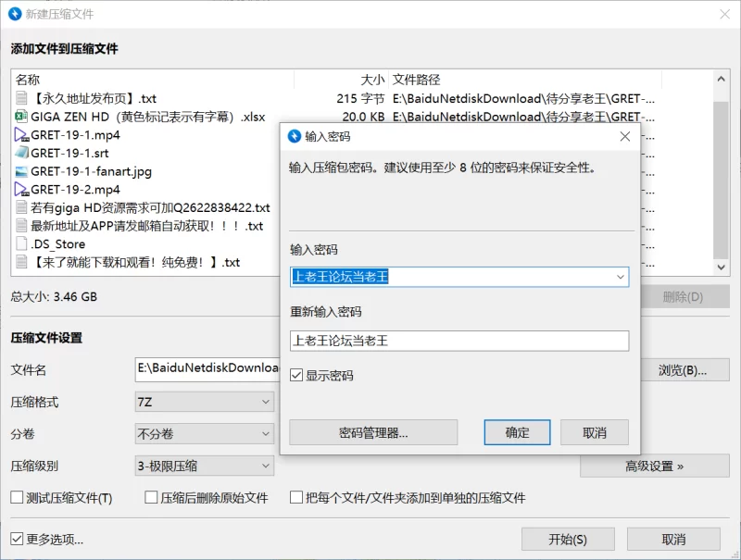The height and width of the screenshot is (560, 741).
Task: Check 把每个文件/文件夹添加到单独的压缩文件
Action: coord(296,497)
